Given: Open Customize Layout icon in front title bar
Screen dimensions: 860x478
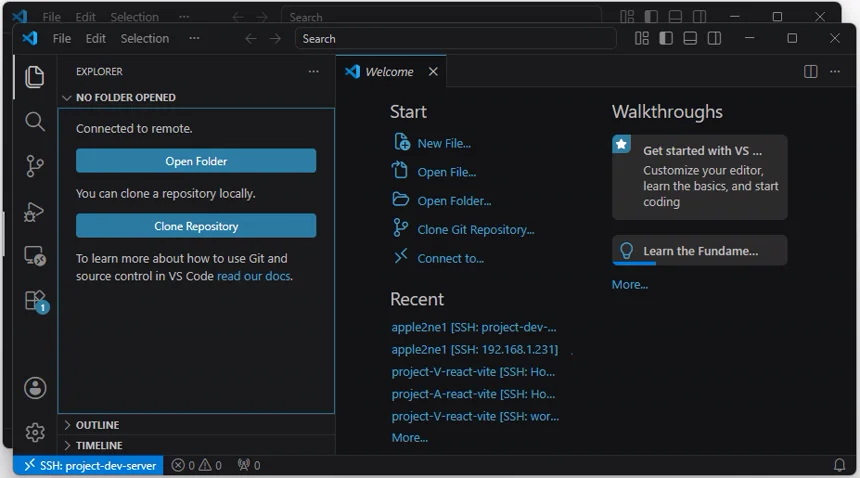Looking at the screenshot, I should [642, 38].
